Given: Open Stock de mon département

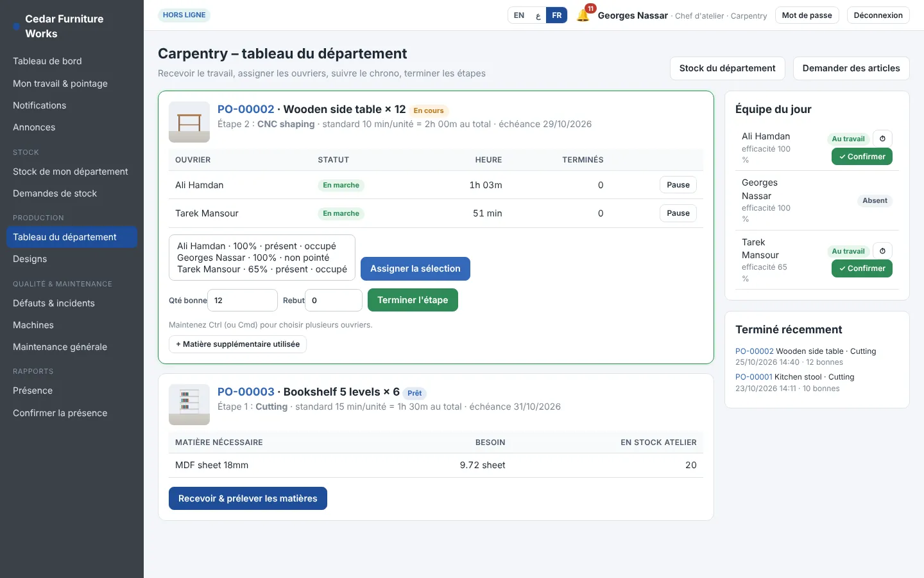Looking at the screenshot, I should click(72, 171).
